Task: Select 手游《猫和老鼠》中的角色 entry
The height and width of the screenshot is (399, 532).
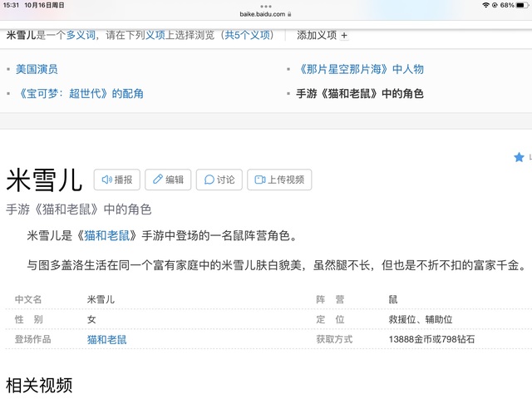Action: pos(360,94)
